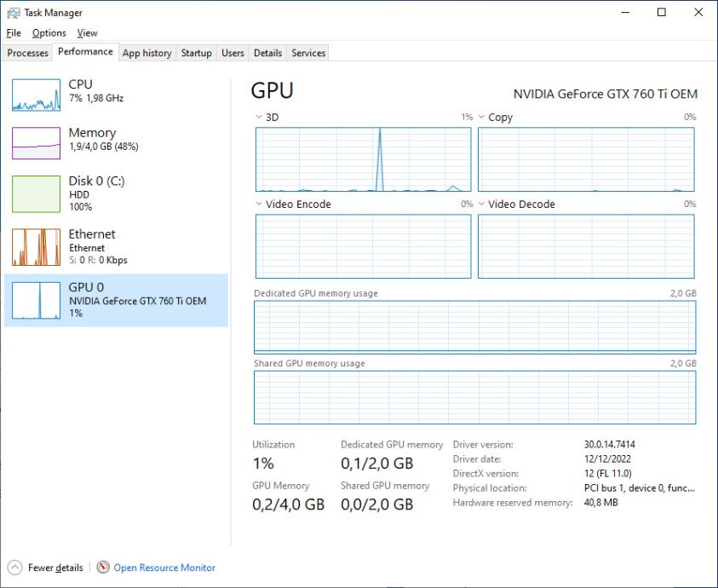Click the Task Manager title bar icon
This screenshot has width=718, height=588.
pyautogui.click(x=13, y=13)
